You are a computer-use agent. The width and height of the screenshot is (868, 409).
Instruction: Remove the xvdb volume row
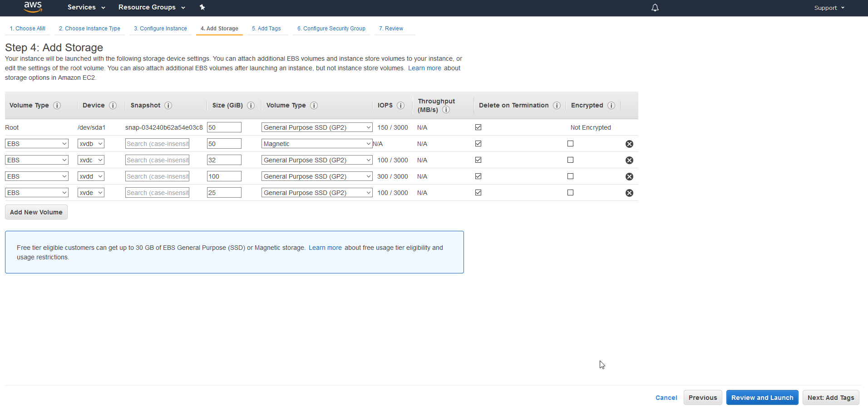coord(629,144)
